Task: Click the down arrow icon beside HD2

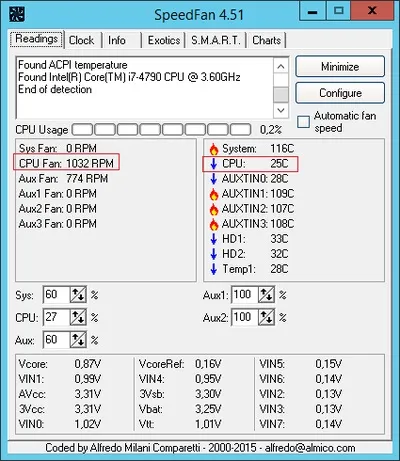Action: (x=214, y=254)
